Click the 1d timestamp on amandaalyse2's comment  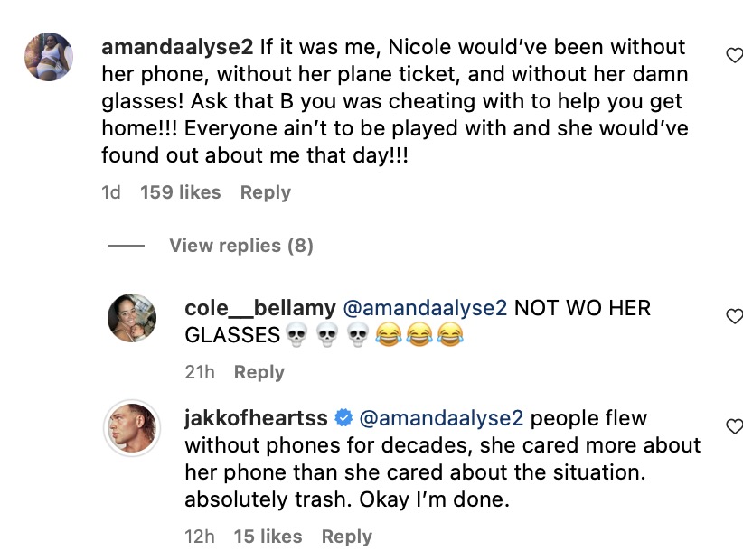[x=111, y=192]
